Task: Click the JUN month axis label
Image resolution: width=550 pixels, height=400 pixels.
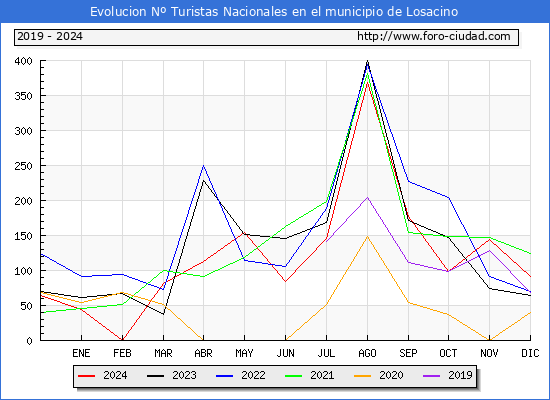Action: pos(286,353)
